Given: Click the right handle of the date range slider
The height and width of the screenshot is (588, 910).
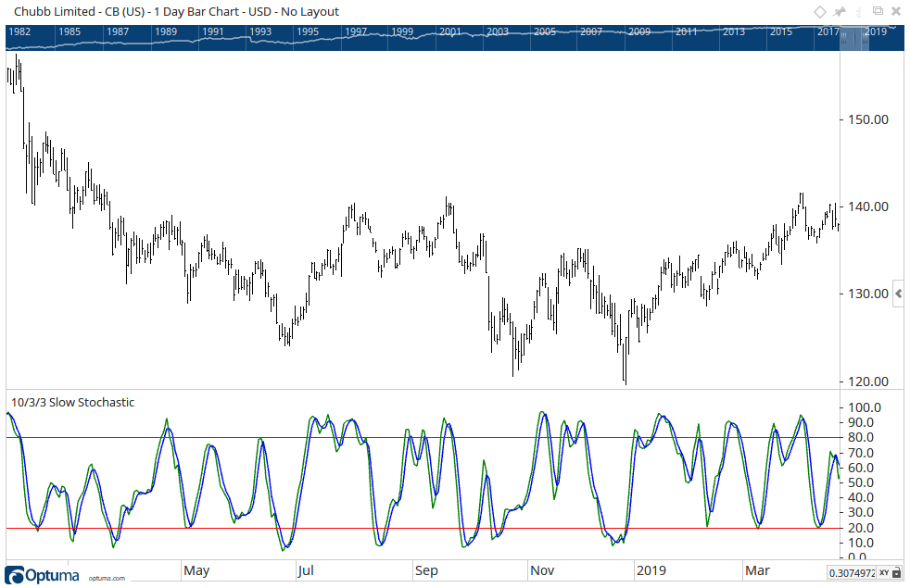Looking at the screenshot, I should [866, 38].
